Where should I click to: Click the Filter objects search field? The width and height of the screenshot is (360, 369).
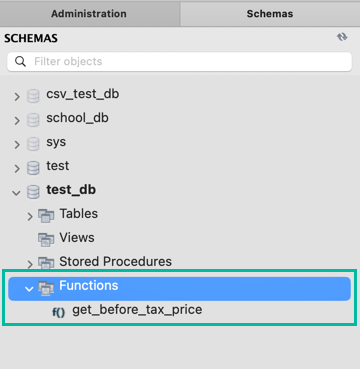(179, 62)
